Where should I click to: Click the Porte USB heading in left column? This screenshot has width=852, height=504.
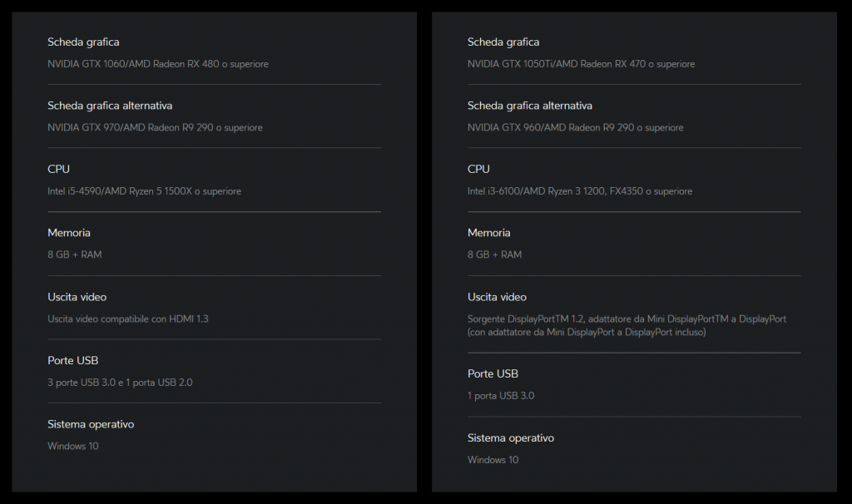coord(72,360)
